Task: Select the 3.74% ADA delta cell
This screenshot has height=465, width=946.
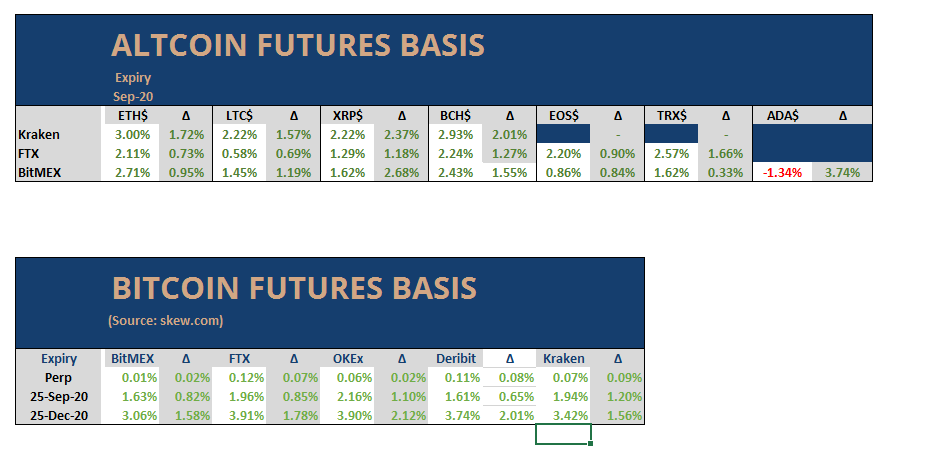Action: [x=842, y=172]
